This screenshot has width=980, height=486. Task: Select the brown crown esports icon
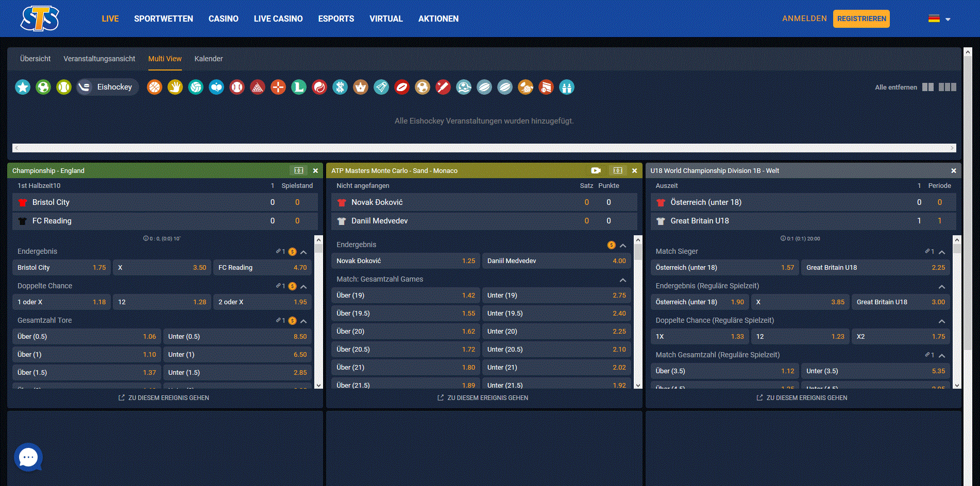pyautogui.click(x=361, y=87)
